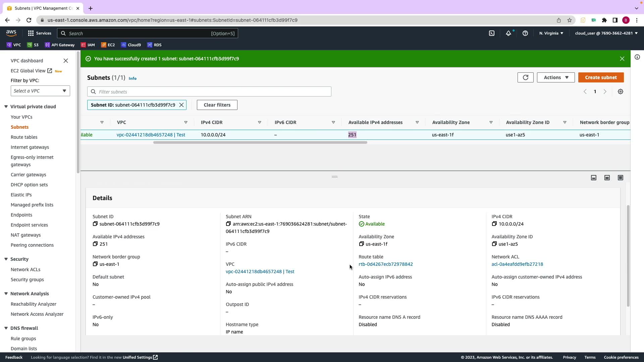
Task: Remove the Subnet ID filter token
Action: tap(181, 105)
